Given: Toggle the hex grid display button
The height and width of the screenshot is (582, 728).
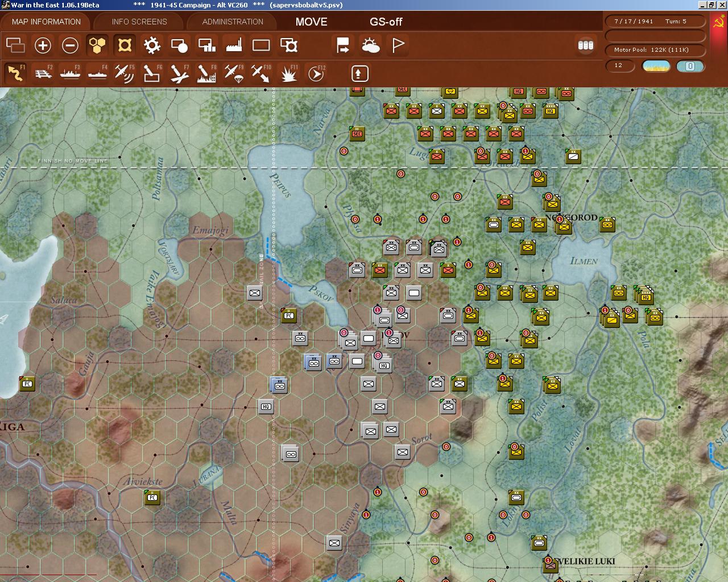Looking at the screenshot, I should 97,45.
